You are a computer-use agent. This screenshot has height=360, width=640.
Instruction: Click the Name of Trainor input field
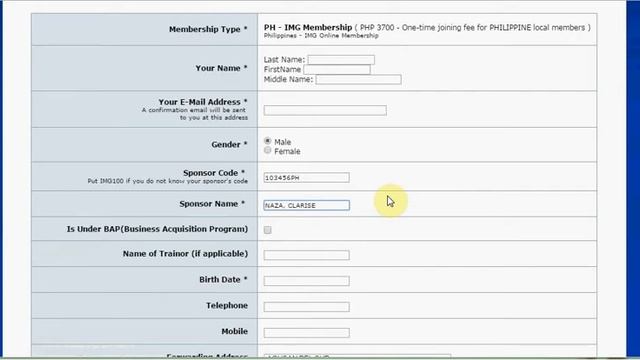click(x=307, y=255)
